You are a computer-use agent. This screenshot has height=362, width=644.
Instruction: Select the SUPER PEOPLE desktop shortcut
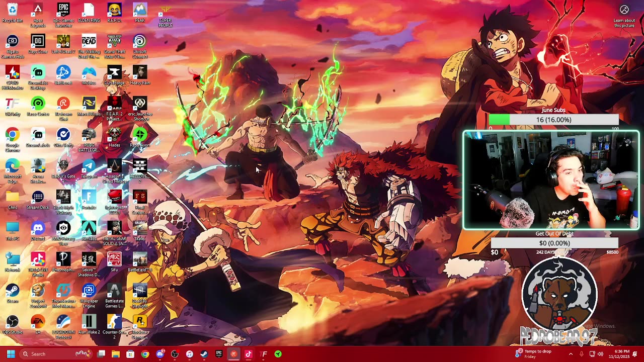[x=165, y=15]
